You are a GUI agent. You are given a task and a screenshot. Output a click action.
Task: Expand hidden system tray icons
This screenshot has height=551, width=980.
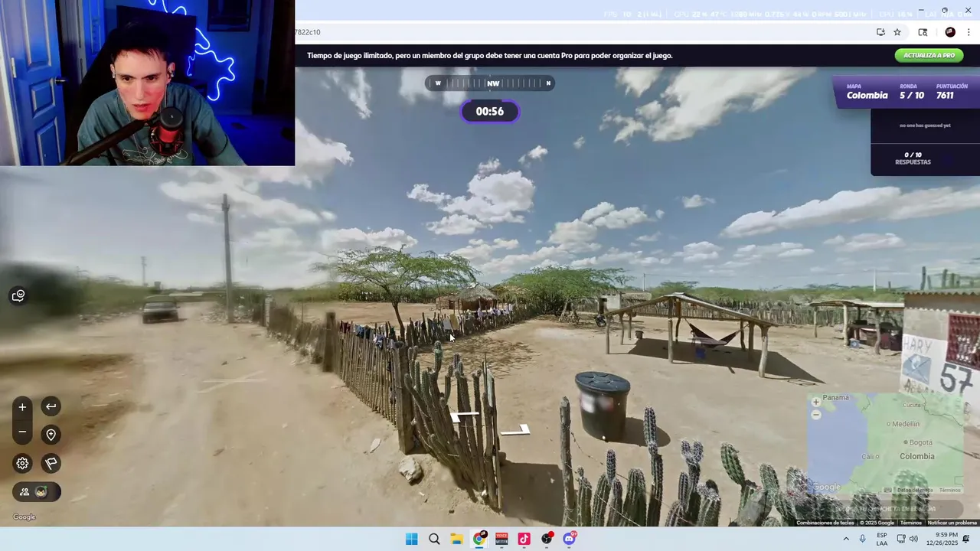pos(846,539)
